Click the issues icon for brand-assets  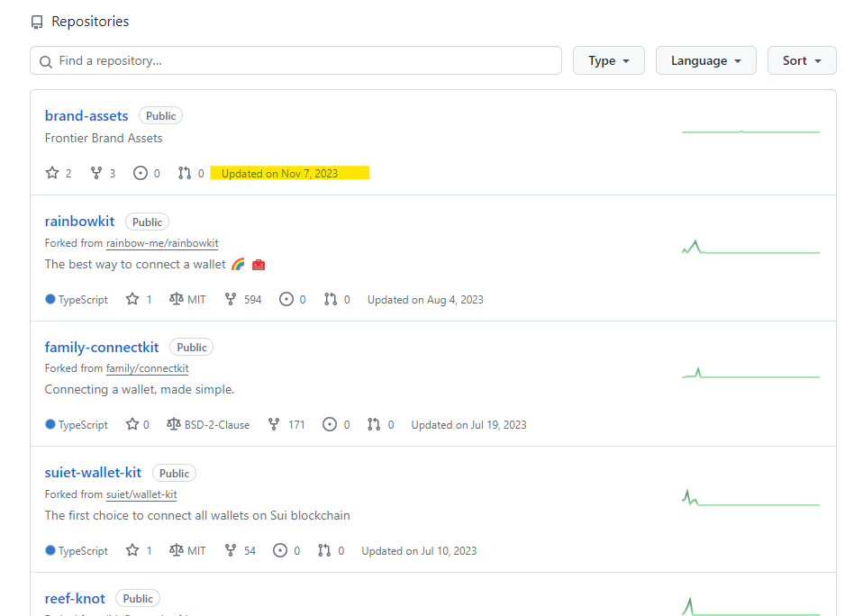(x=141, y=173)
